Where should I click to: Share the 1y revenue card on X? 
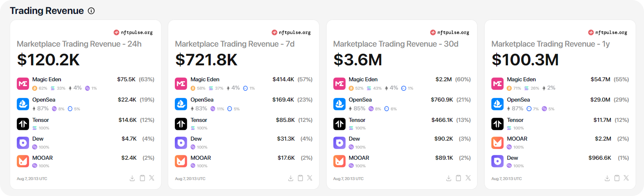[626, 178]
